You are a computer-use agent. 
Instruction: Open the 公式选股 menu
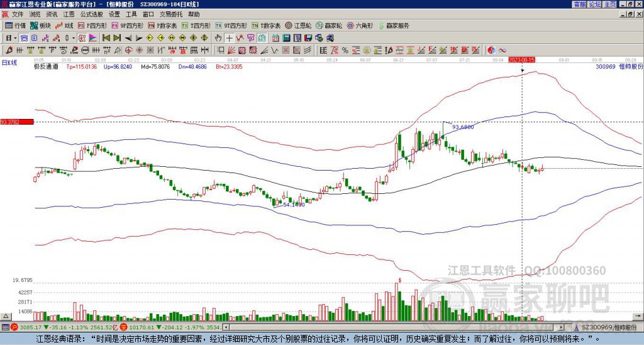pos(92,14)
